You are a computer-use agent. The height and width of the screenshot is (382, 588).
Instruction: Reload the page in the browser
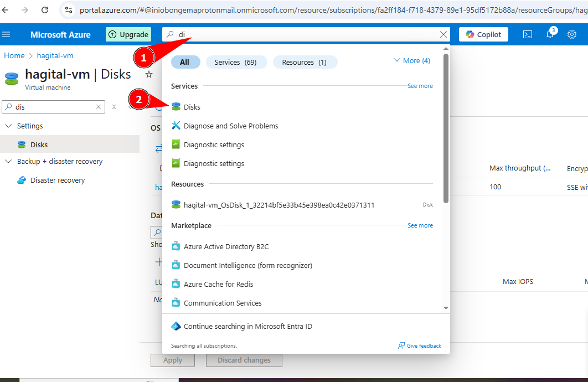tap(45, 10)
